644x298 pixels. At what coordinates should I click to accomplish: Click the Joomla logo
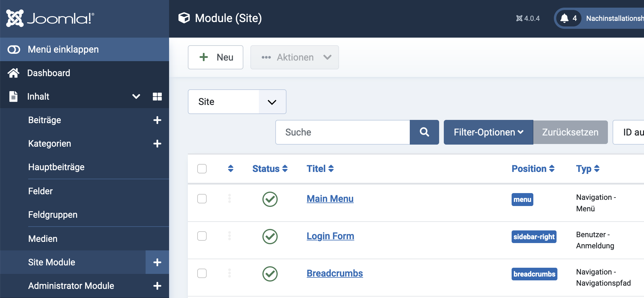(x=50, y=18)
